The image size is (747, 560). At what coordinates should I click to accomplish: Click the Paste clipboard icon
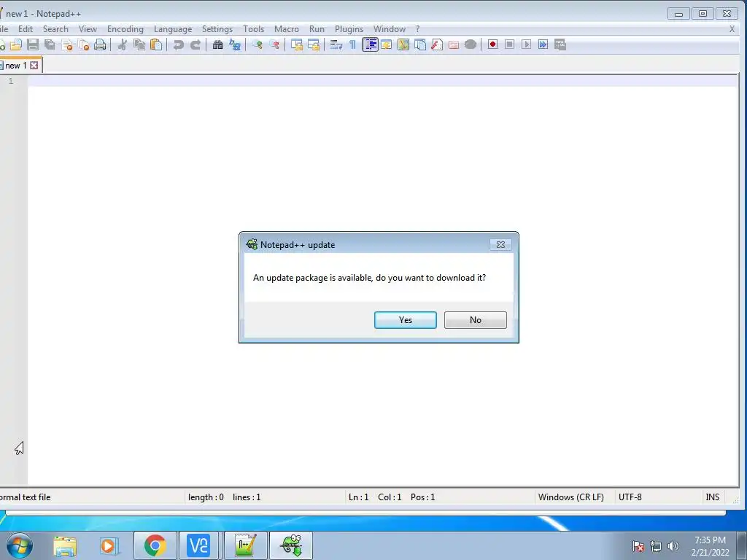156,44
